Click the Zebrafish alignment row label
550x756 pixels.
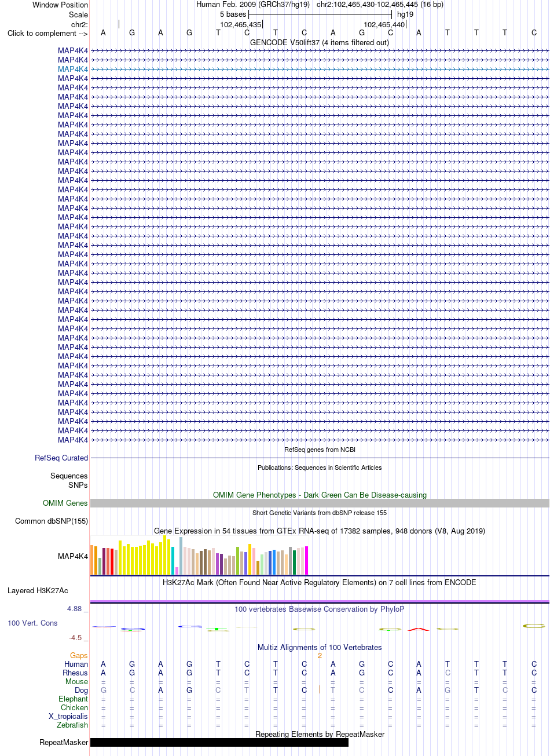point(72,725)
